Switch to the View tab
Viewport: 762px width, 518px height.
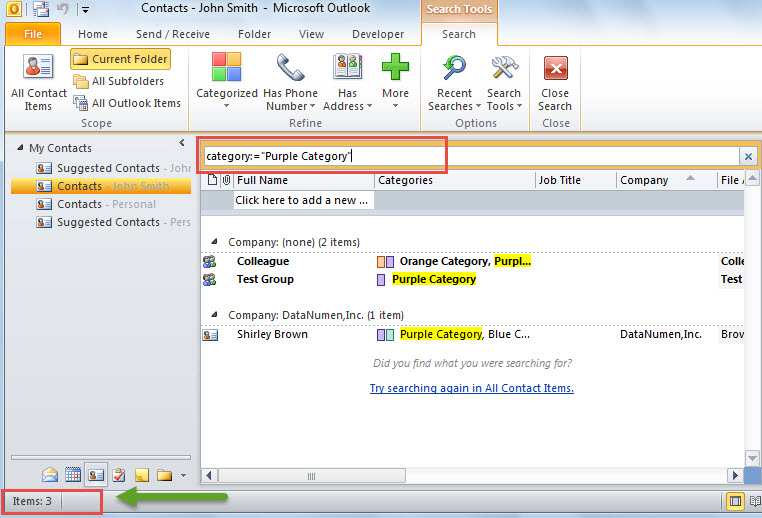tap(311, 34)
